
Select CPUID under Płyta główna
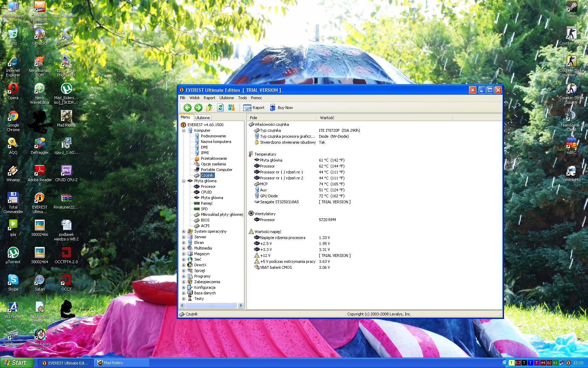(x=206, y=192)
